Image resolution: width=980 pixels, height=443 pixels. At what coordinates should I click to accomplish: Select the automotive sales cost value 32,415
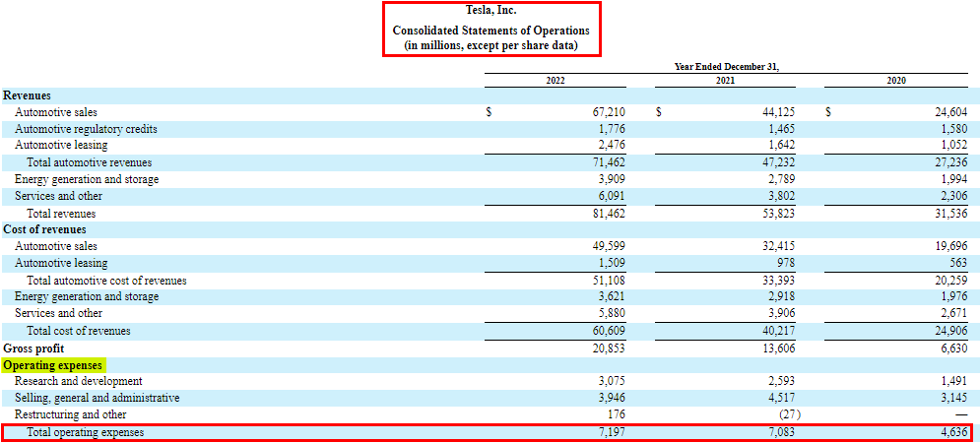778,247
